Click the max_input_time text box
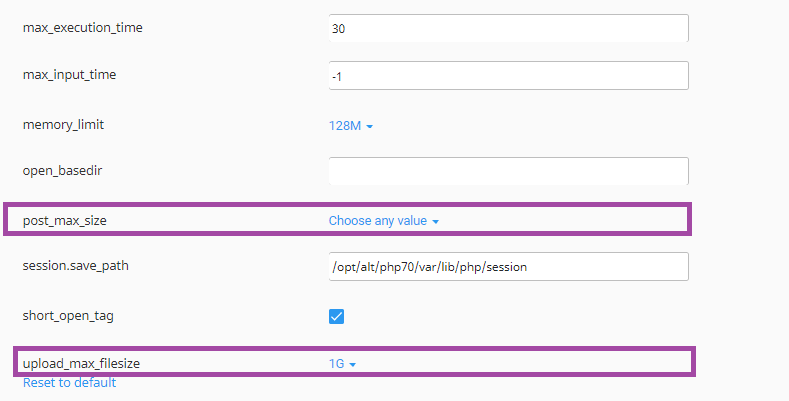 pyautogui.click(x=508, y=76)
